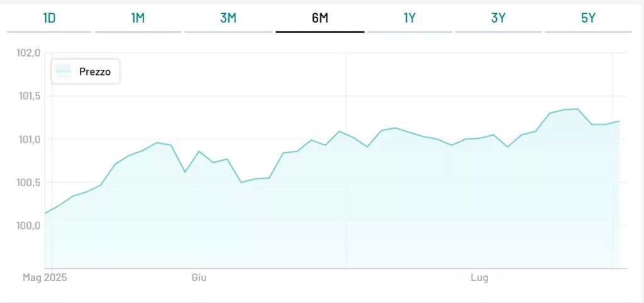Image resolution: width=644 pixels, height=303 pixels.
Task: Click the 100,0 y-axis label
Action: pyautogui.click(x=28, y=225)
